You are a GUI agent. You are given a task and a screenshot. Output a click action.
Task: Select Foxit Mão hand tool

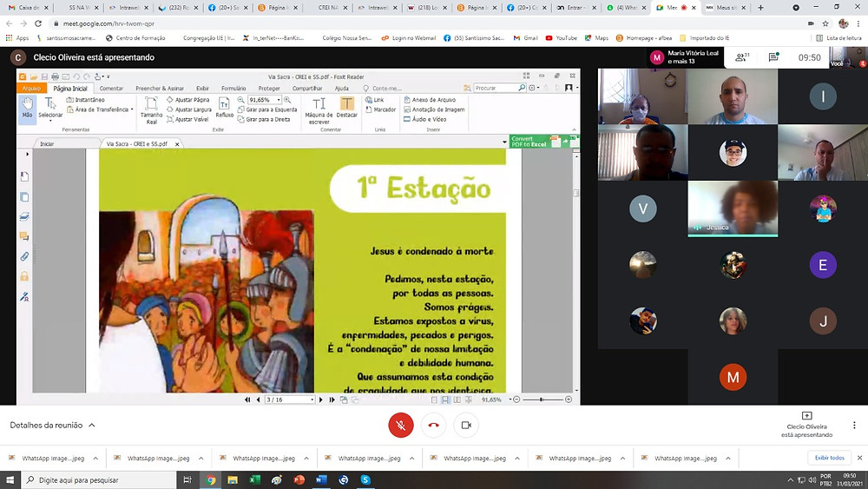27,108
